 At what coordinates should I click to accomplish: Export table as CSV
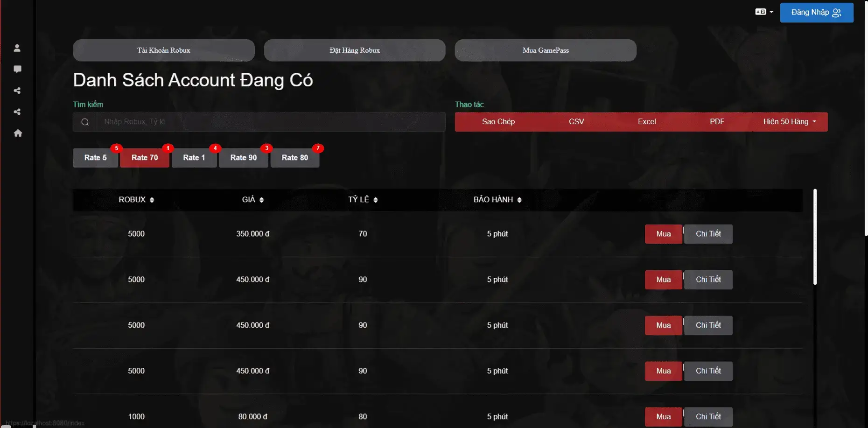[x=576, y=122]
